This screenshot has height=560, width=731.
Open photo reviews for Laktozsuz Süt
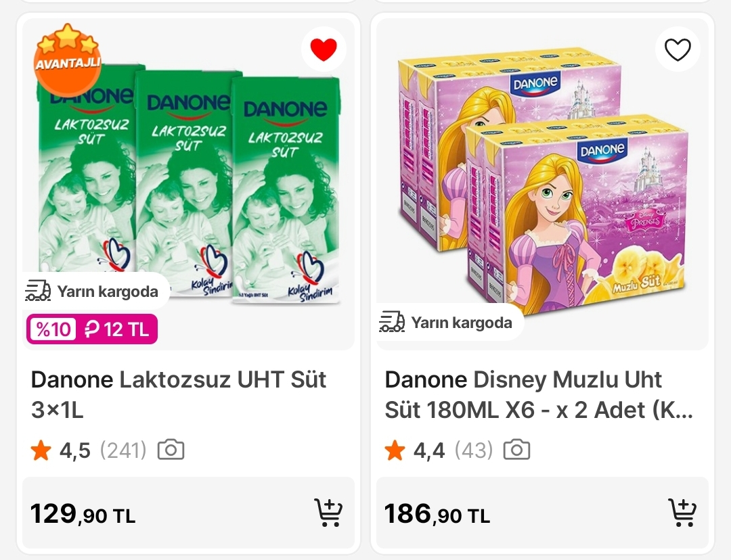[171, 450]
